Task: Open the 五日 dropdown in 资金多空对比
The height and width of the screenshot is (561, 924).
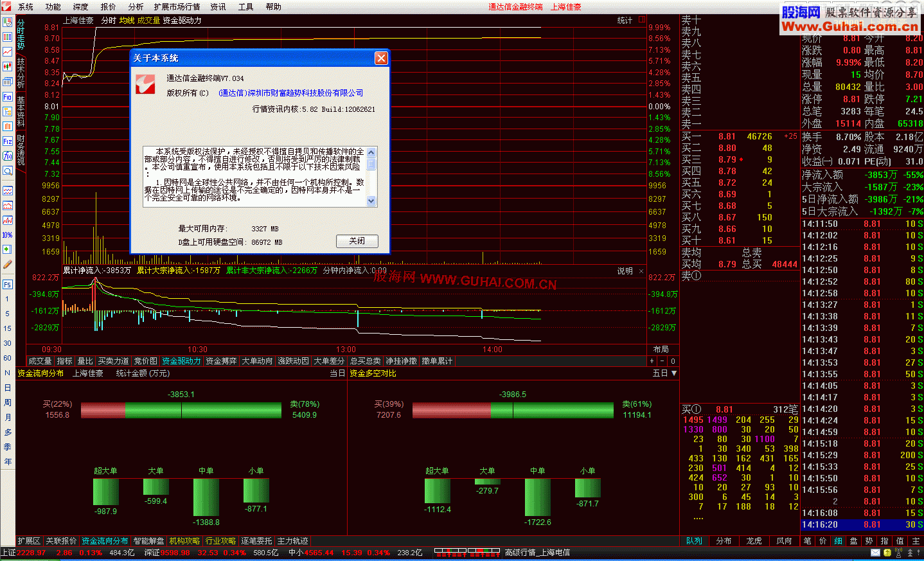Action: (x=664, y=373)
